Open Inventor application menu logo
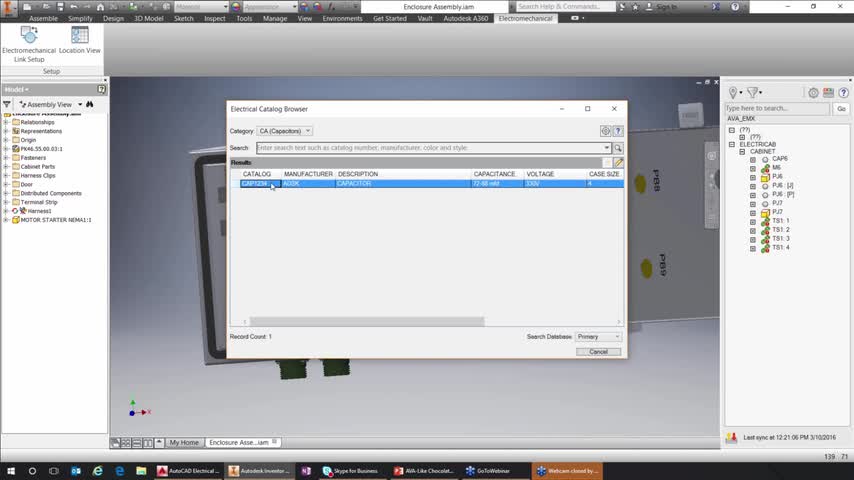The height and width of the screenshot is (480, 854). 9,8
